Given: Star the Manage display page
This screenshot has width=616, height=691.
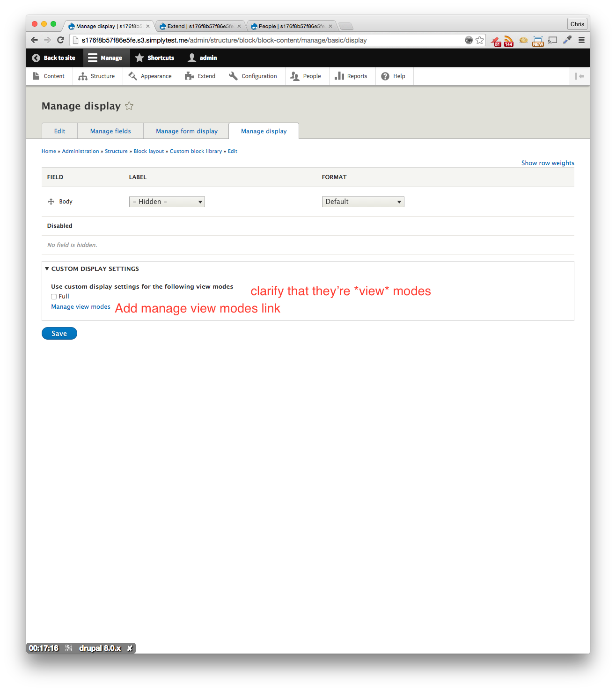Looking at the screenshot, I should click(129, 106).
